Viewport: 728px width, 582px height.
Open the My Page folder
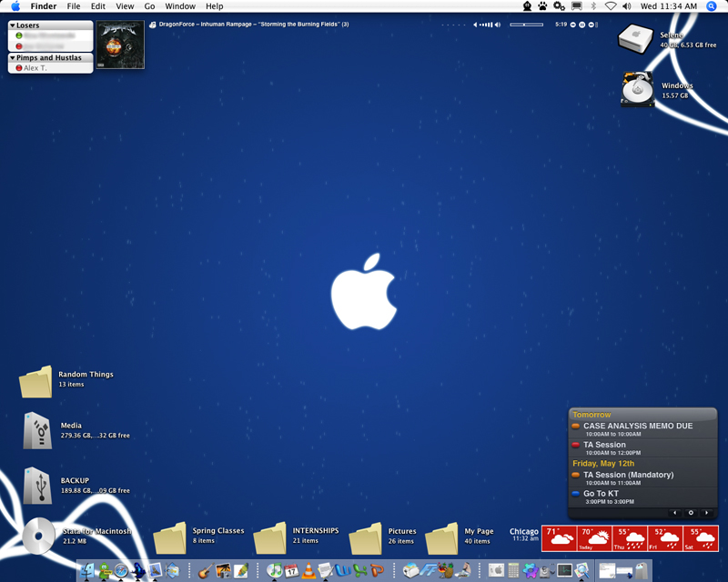click(442, 538)
